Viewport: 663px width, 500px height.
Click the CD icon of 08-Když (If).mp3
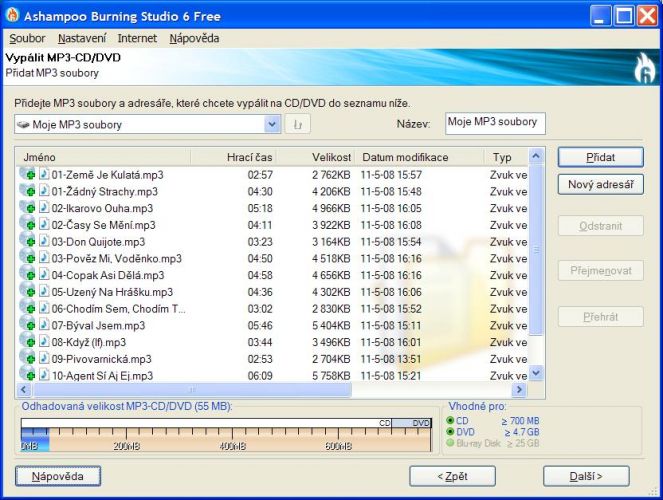[x=27, y=341]
